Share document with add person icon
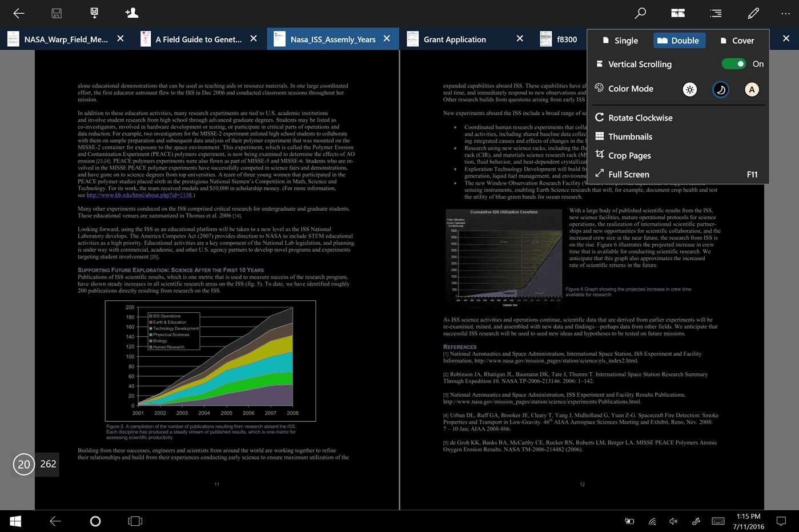This screenshot has width=799, height=532. (132, 13)
